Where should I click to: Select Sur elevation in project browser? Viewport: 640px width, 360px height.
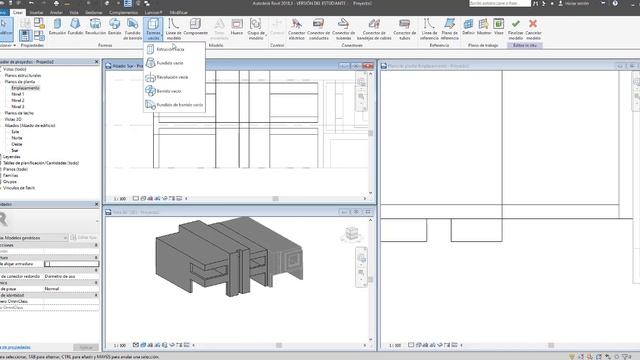pyautogui.click(x=15, y=151)
